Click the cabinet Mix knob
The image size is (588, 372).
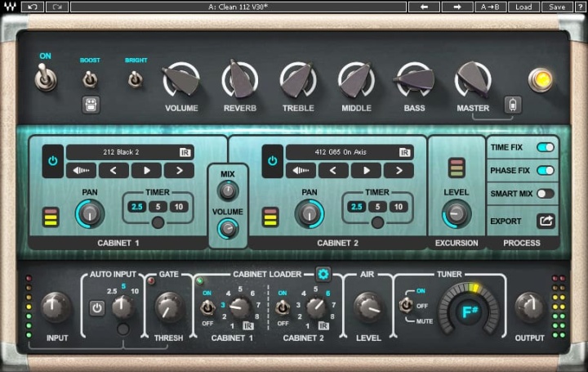pyautogui.click(x=228, y=190)
